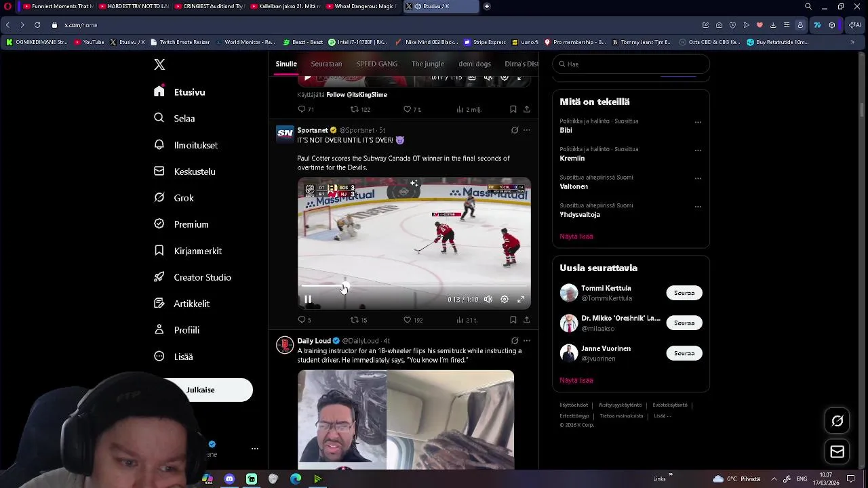Open Grok from the sidebar
Screen dimensions: 868x488
174,198
